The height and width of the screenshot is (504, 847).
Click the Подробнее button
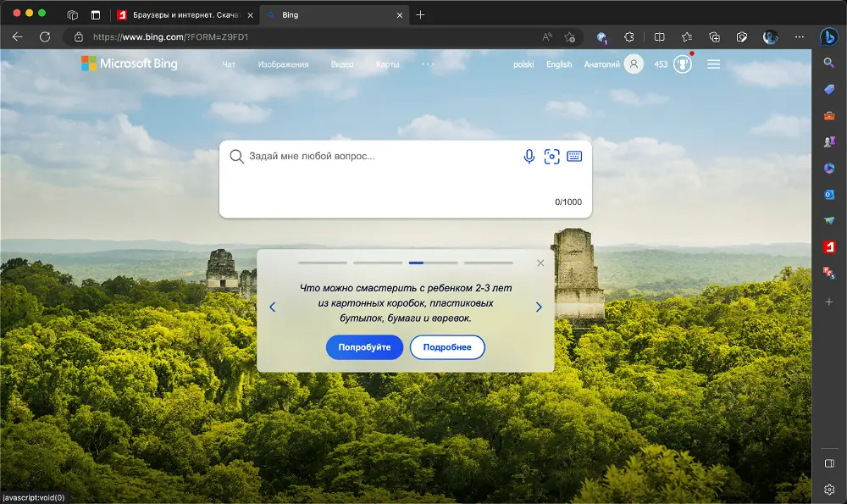pyautogui.click(x=447, y=346)
